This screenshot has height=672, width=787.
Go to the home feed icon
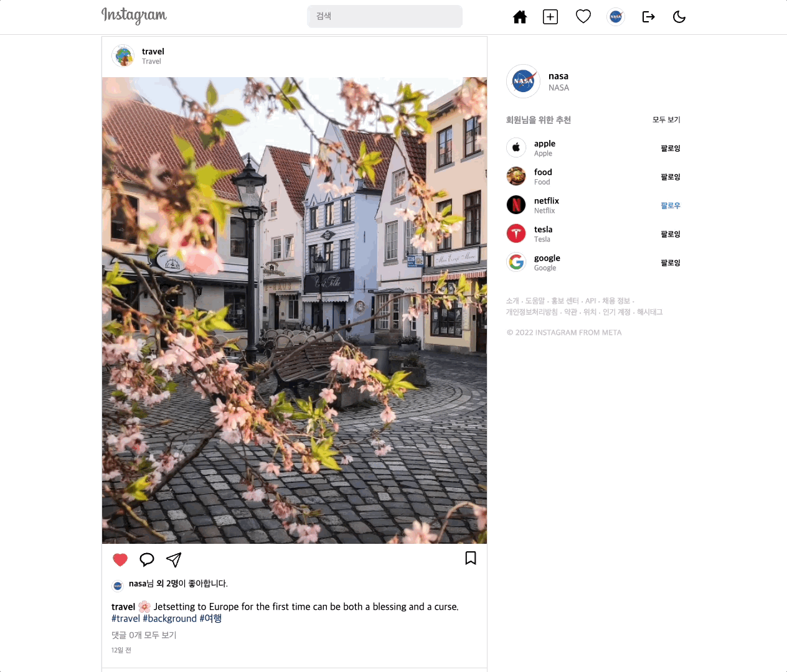pyautogui.click(x=520, y=17)
